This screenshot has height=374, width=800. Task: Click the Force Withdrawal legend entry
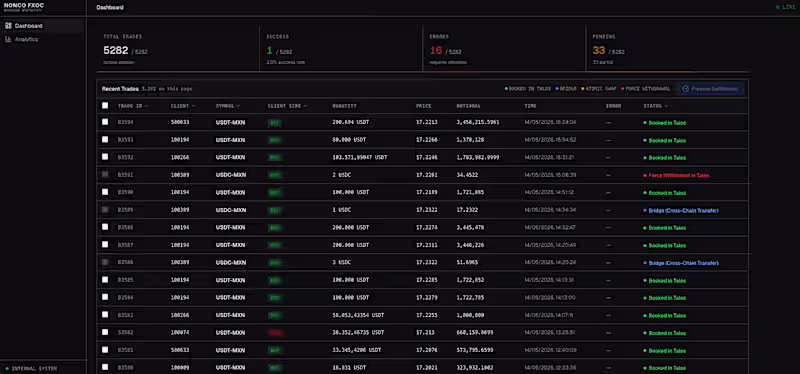646,89
